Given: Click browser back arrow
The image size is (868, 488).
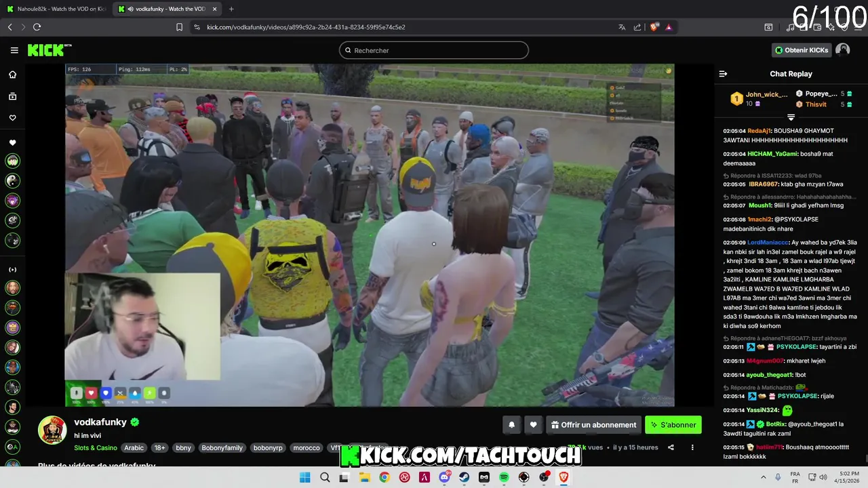Looking at the screenshot, I should tap(10, 27).
